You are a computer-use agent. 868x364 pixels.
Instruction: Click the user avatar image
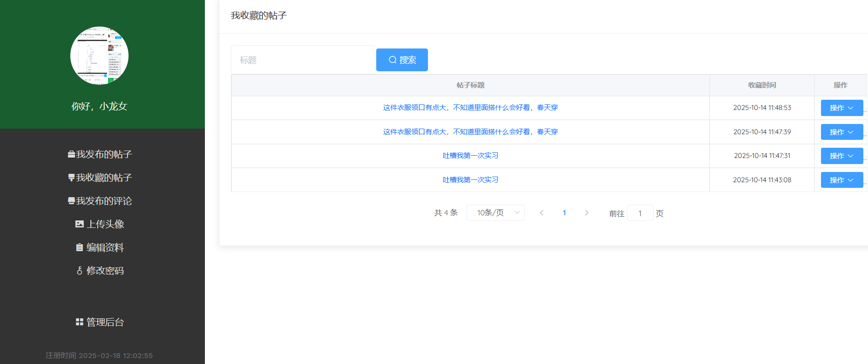coord(99,55)
